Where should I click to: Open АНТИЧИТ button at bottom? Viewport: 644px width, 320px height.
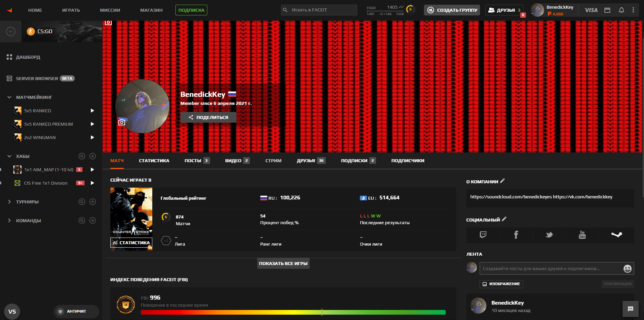(x=76, y=311)
